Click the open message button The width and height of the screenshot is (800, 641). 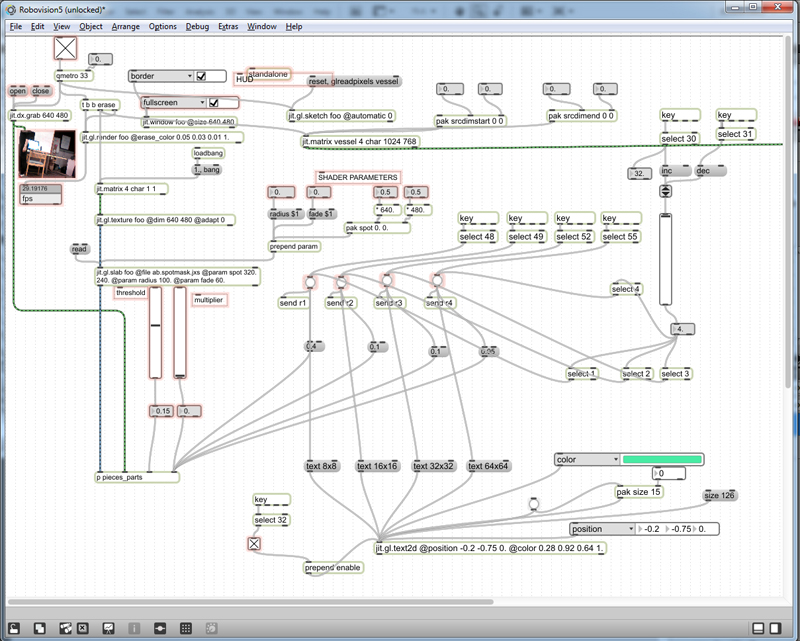(18, 91)
